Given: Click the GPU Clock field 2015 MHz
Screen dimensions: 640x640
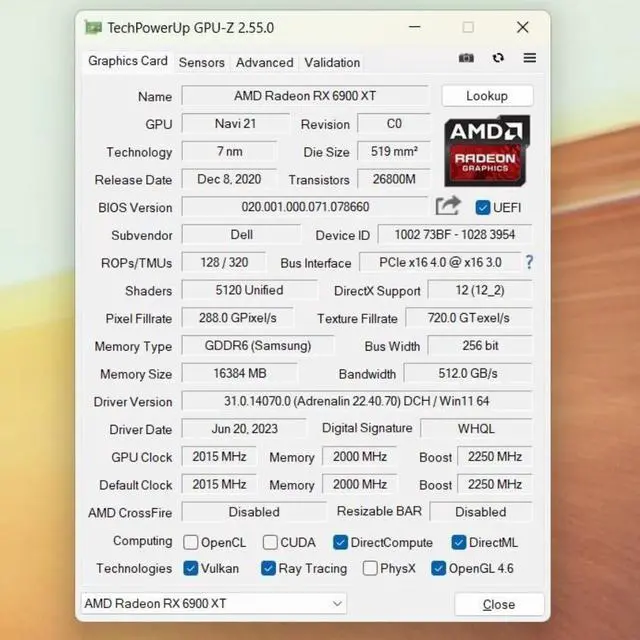Looking at the screenshot, I should [x=219, y=457].
